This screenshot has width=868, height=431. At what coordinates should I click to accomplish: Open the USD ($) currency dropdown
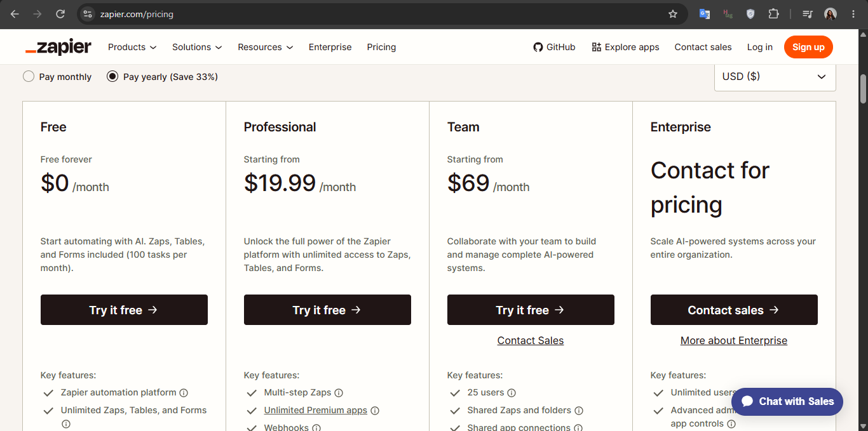[775, 77]
